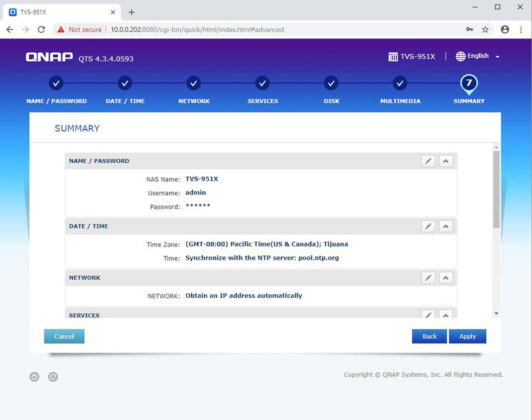Collapse the SERVICES section
The width and height of the screenshot is (532, 420).
tap(446, 314)
